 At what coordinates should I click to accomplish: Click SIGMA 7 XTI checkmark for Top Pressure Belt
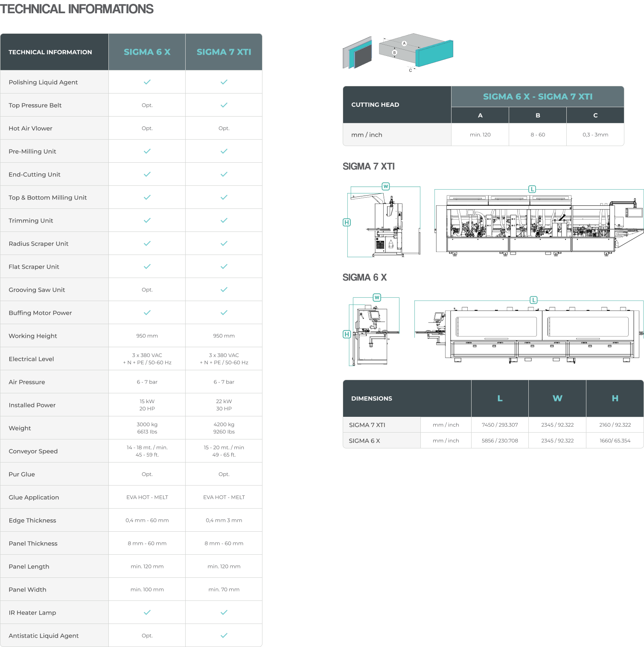point(224,105)
